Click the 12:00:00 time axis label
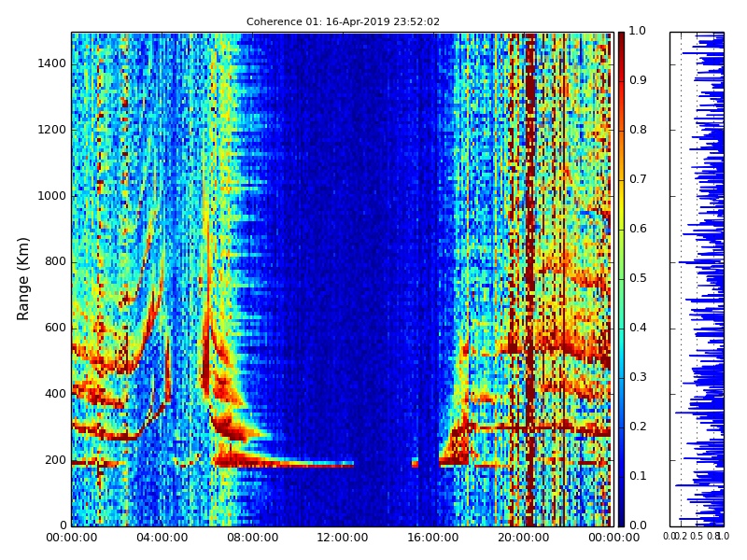The width and height of the screenshot is (747, 560). click(x=343, y=538)
